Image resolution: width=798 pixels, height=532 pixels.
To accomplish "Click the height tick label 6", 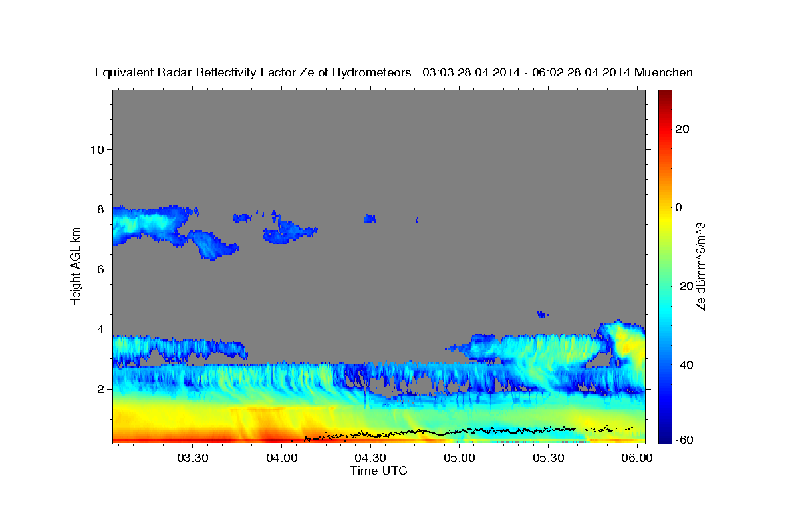I will pyautogui.click(x=101, y=269).
